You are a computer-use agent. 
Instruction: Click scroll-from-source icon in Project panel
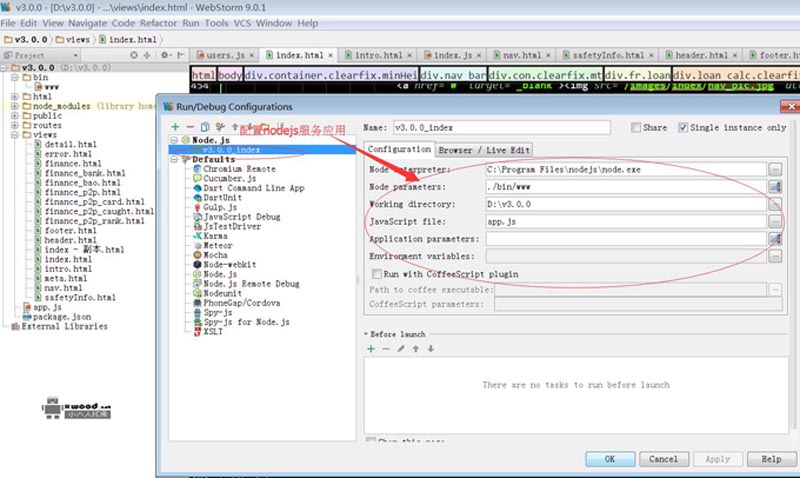tap(134, 55)
